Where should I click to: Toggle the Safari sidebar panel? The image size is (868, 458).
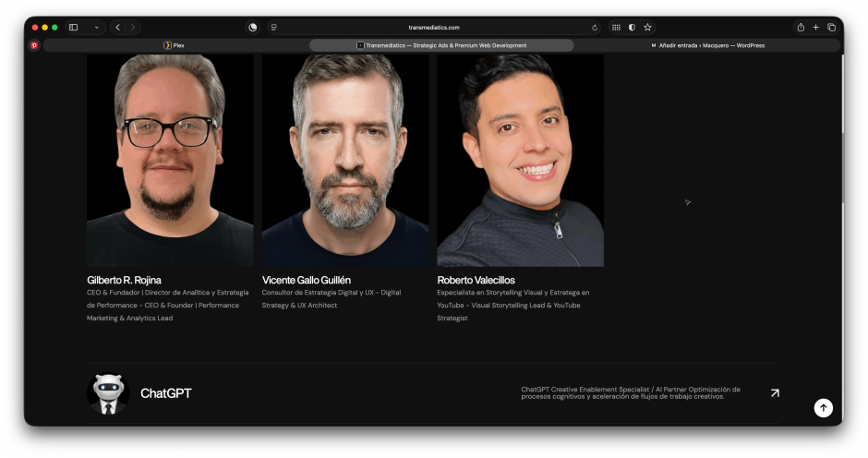(74, 28)
